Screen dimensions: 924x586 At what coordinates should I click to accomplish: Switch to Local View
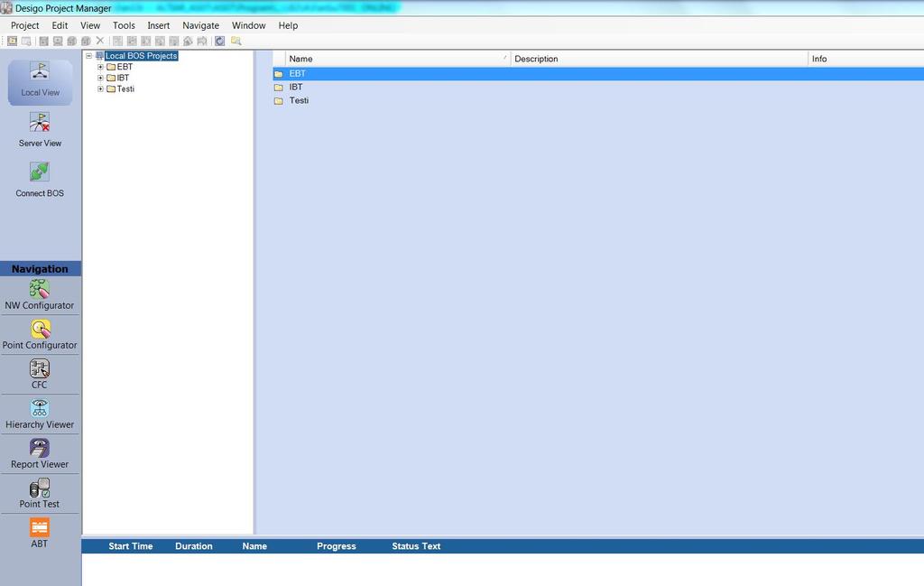click(40, 82)
